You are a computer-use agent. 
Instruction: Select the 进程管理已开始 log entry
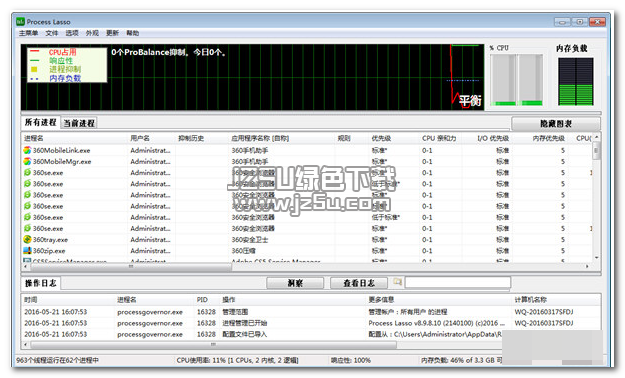click(x=311, y=323)
